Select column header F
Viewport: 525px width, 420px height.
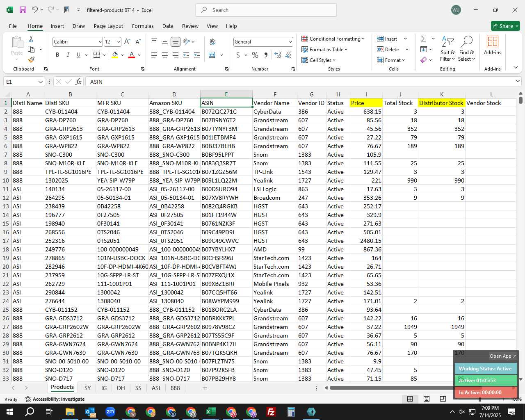click(275, 94)
